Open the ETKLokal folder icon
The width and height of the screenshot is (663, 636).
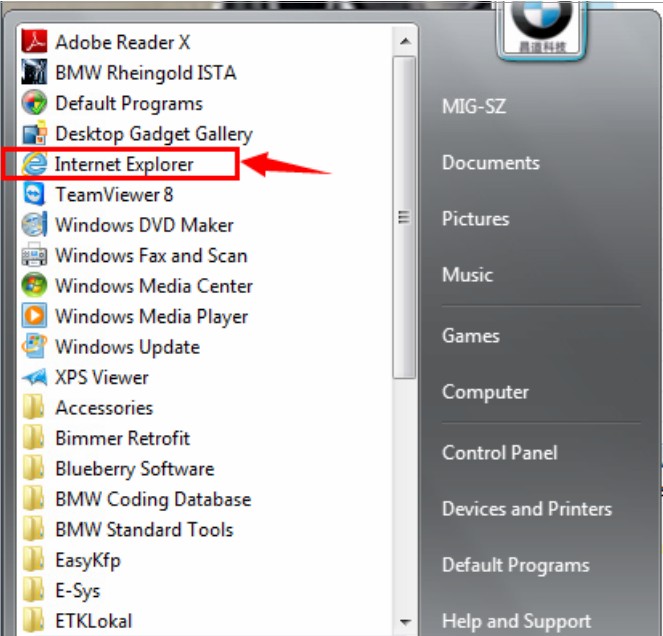[x=33, y=620]
